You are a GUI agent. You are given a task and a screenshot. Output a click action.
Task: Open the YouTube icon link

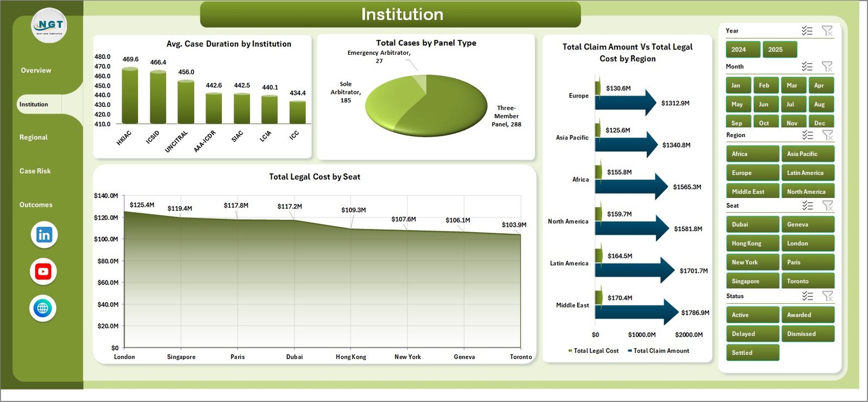(x=43, y=271)
